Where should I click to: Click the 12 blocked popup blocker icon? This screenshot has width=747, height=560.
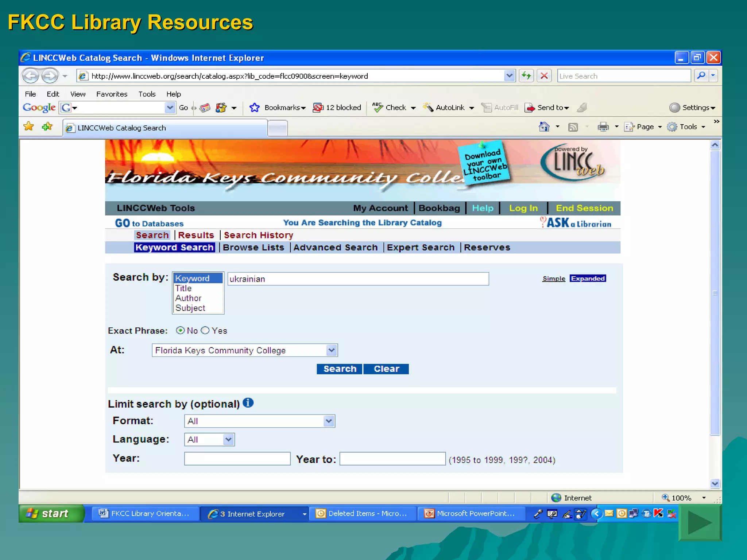[x=318, y=108]
